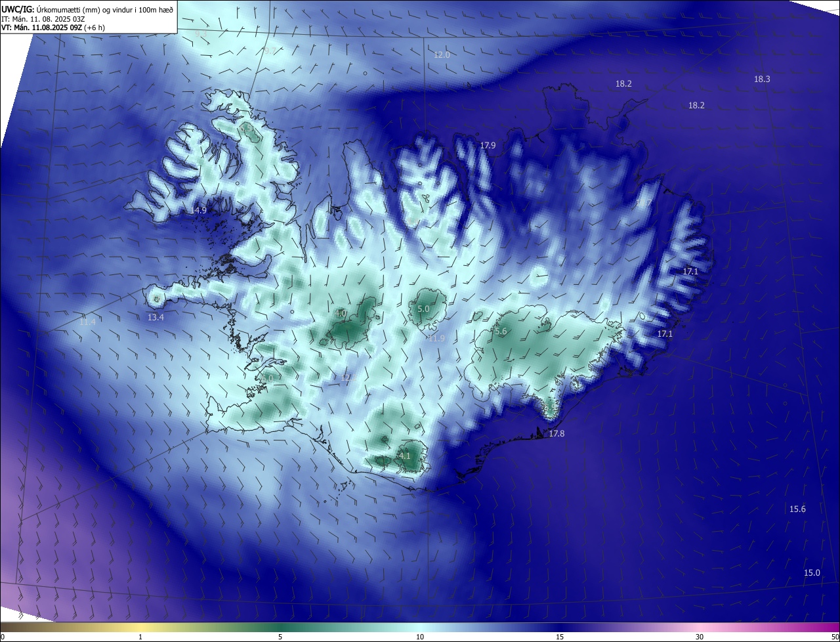The height and width of the screenshot is (642, 840).
Task: Click the 30 tick on the color scale
Action: pos(700,637)
